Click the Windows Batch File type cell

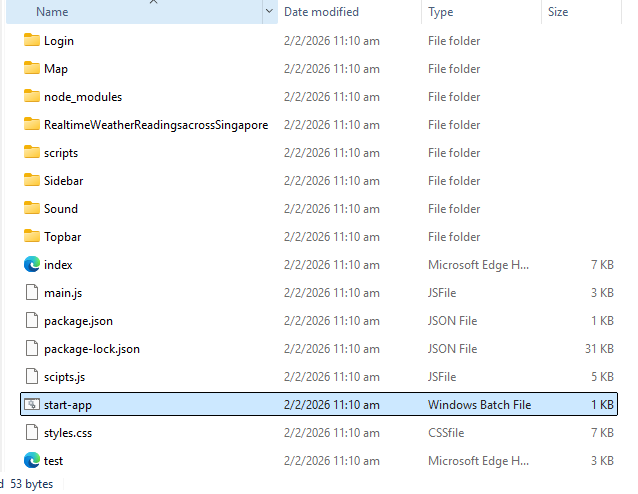pos(479,404)
